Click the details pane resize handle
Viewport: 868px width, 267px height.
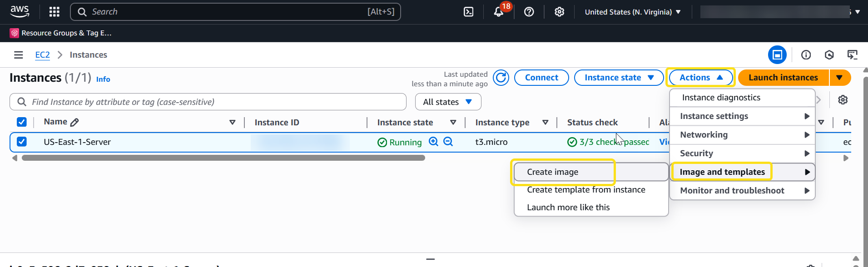[431, 259]
